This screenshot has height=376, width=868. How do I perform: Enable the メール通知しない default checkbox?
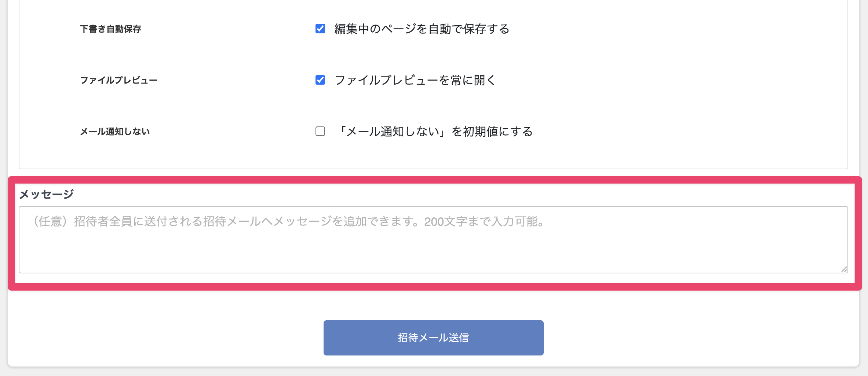point(320,131)
